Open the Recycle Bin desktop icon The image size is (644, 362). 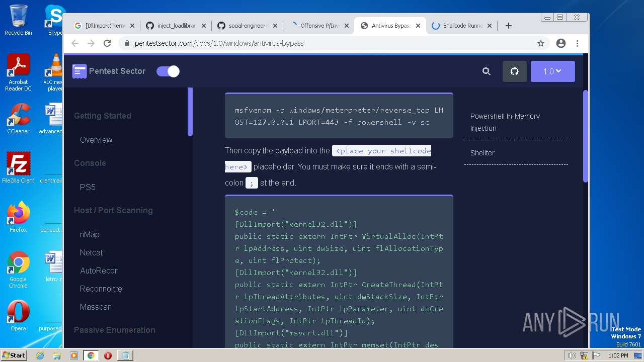(x=18, y=20)
